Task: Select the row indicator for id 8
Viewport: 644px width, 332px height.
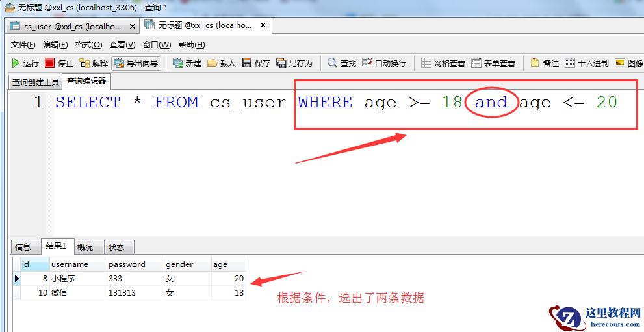Action: 16,278
